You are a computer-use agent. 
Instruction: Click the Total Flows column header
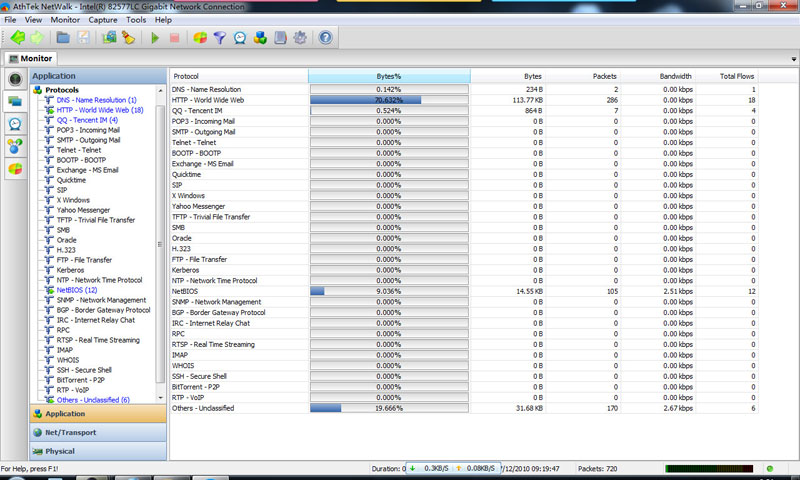(x=735, y=76)
